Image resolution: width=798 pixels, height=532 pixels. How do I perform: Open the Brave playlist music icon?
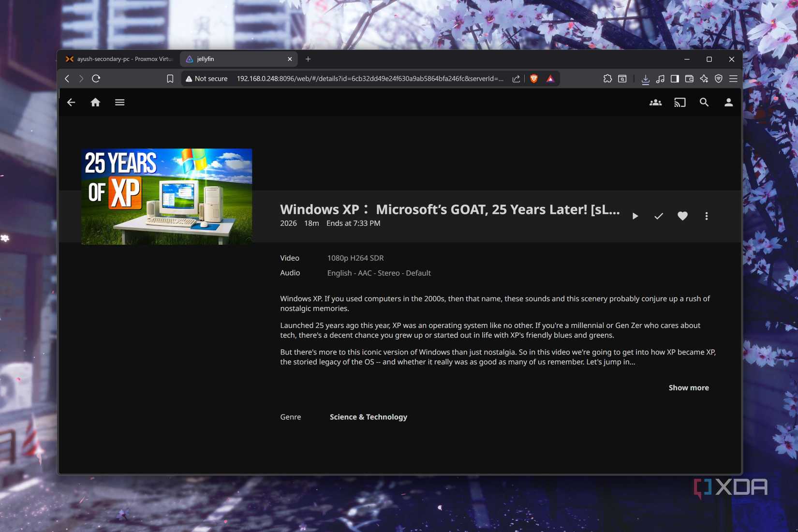click(660, 79)
